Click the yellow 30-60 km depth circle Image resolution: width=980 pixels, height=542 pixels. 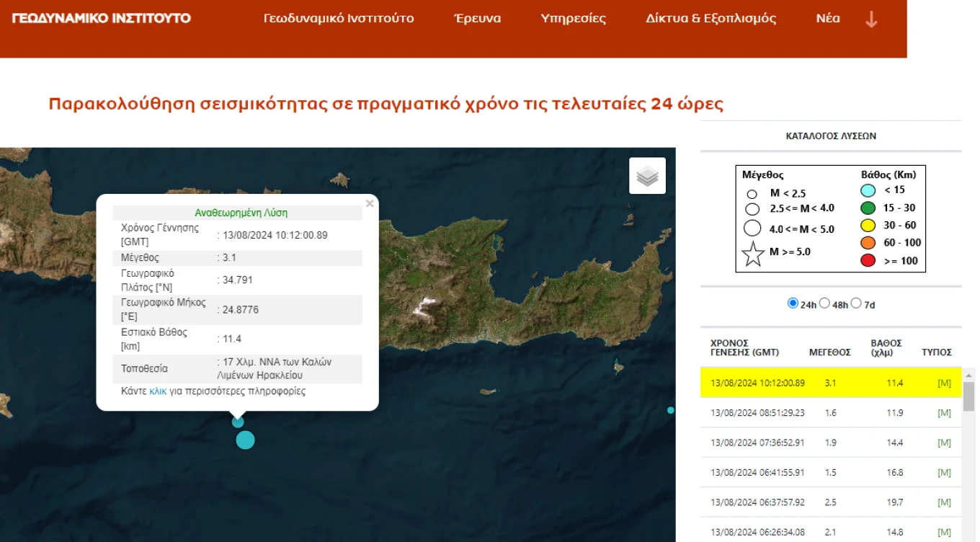click(x=867, y=225)
